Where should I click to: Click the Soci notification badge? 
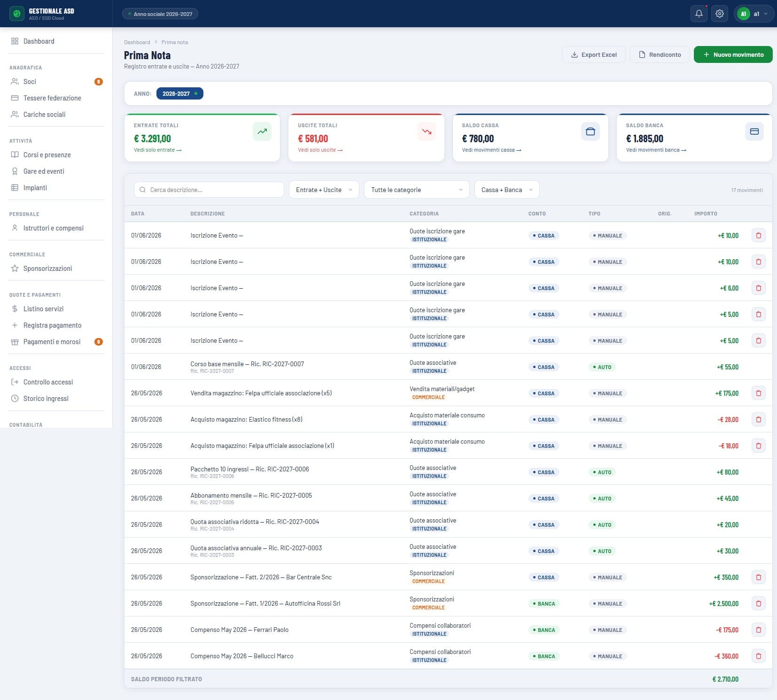coord(99,82)
